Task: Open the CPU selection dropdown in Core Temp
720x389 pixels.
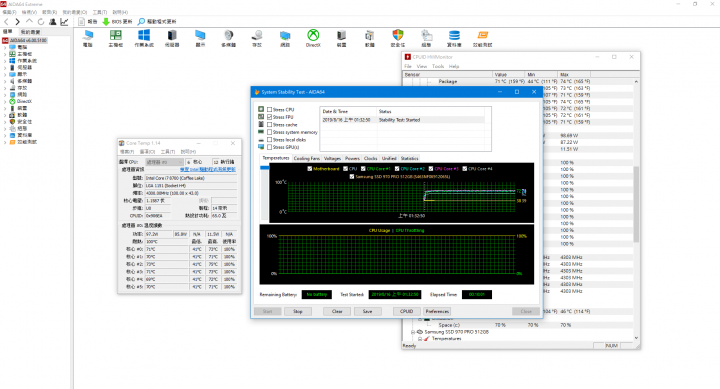Action: click(x=164, y=162)
